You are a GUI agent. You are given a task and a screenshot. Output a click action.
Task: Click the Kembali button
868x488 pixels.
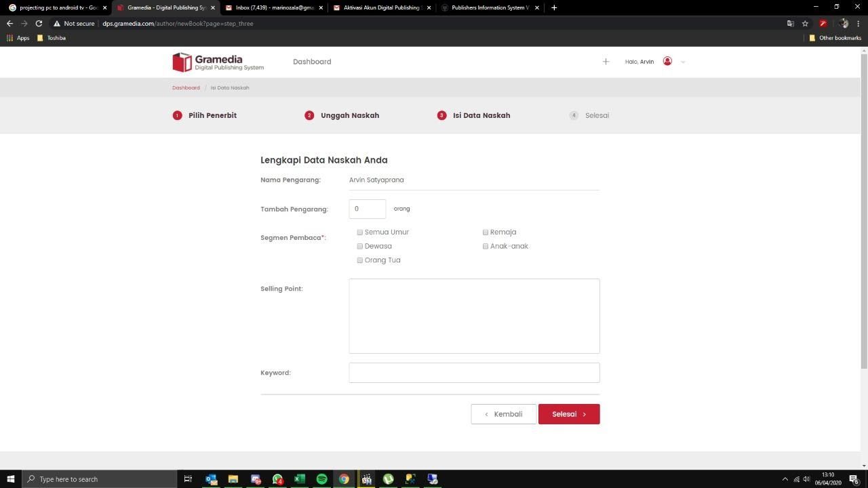coord(504,414)
